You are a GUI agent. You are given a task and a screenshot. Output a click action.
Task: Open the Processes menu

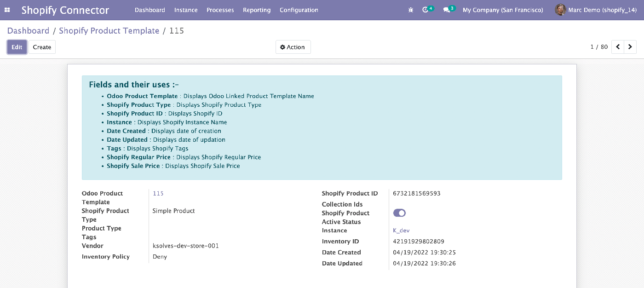pyautogui.click(x=220, y=10)
